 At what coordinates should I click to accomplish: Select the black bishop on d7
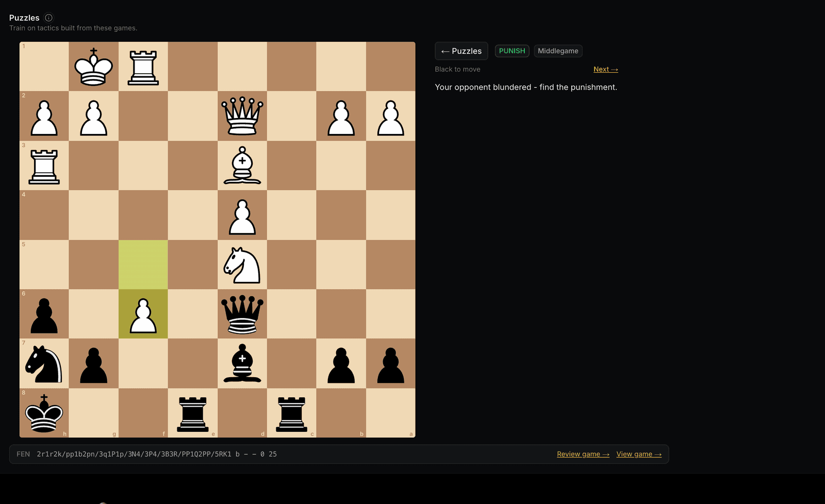[242, 363]
